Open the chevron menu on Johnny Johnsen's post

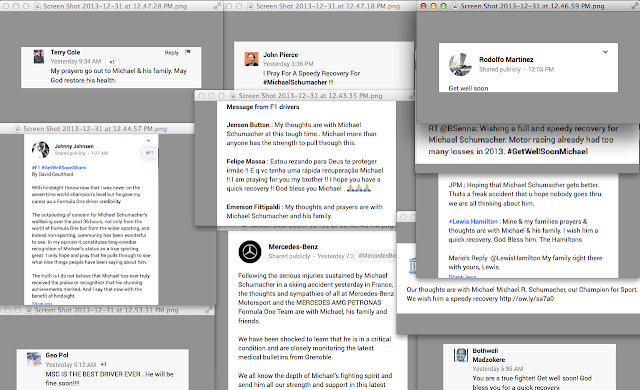[x=149, y=140]
